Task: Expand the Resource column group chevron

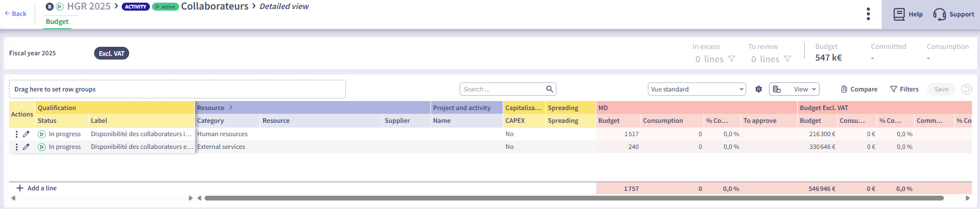Action: tap(231, 107)
